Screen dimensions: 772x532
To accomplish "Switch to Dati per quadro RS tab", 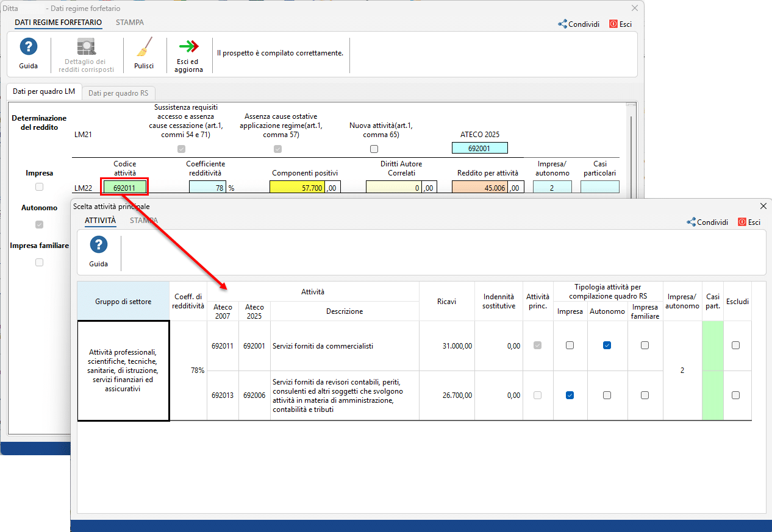I will click(x=118, y=93).
